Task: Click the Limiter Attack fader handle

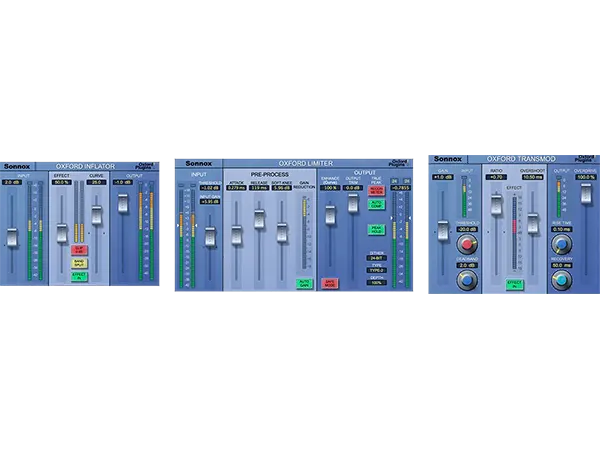Action: point(236,235)
